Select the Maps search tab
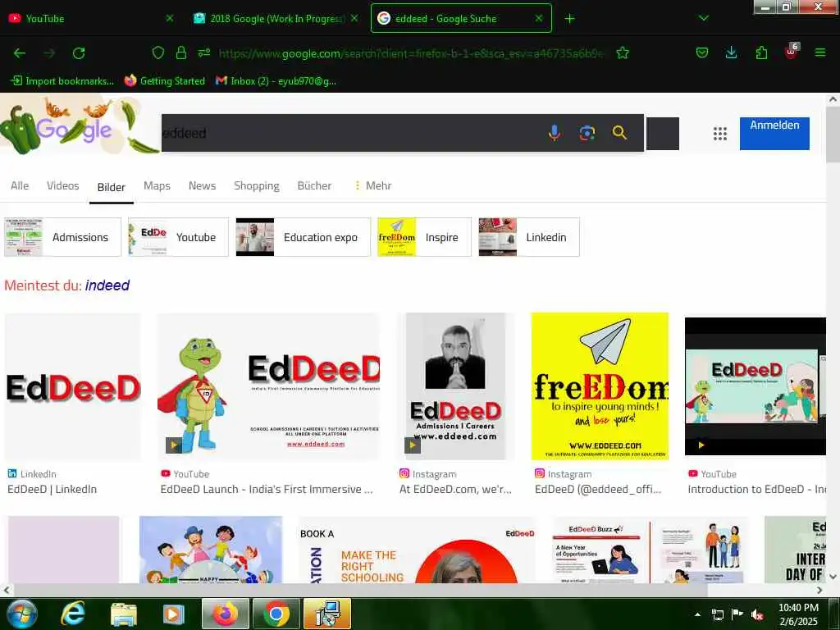This screenshot has width=840, height=630. tap(157, 185)
